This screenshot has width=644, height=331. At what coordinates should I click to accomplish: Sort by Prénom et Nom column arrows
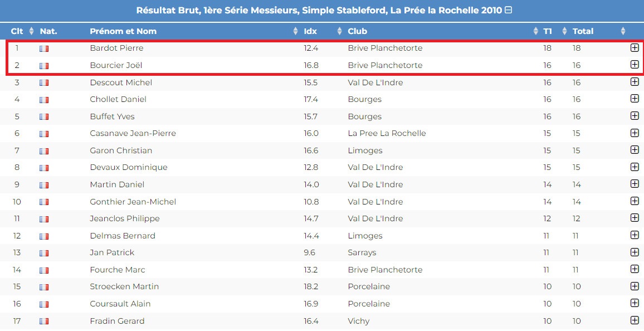pyautogui.click(x=295, y=31)
